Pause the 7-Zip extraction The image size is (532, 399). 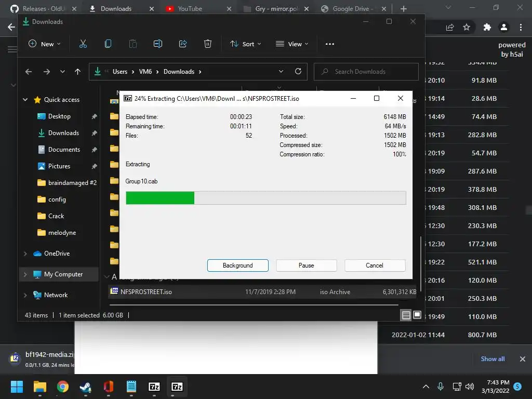coord(307,265)
